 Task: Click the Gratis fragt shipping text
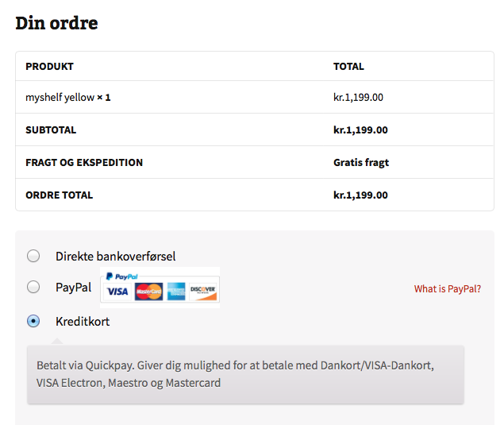[x=361, y=163]
